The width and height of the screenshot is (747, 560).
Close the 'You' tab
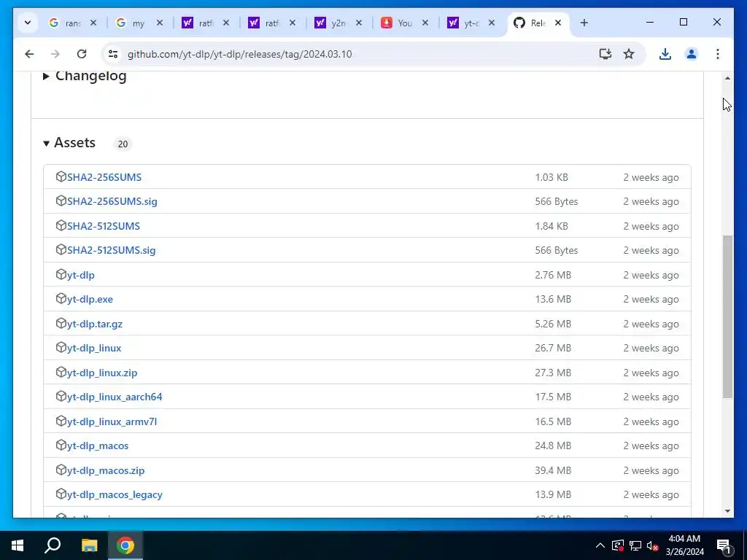(x=425, y=23)
